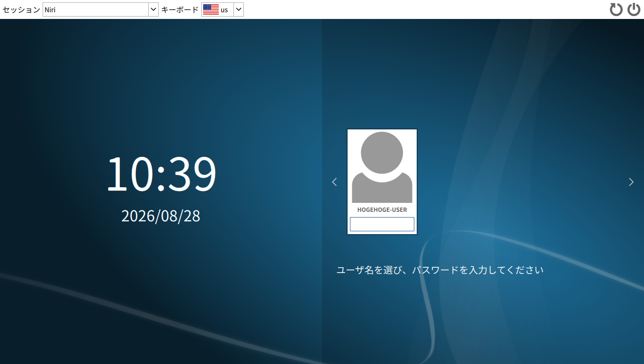
Task: Click the セッション label
Action: point(21,9)
